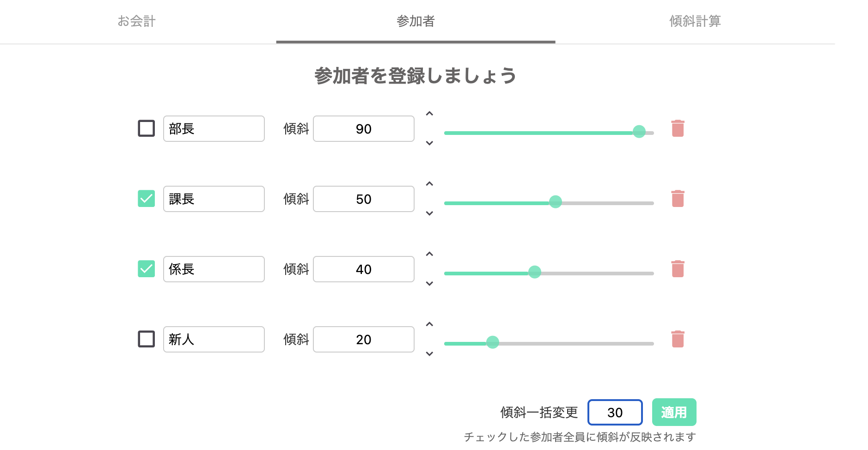
Task: Decrease 部長's 傾斜 with down chevron
Action: (x=429, y=143)
